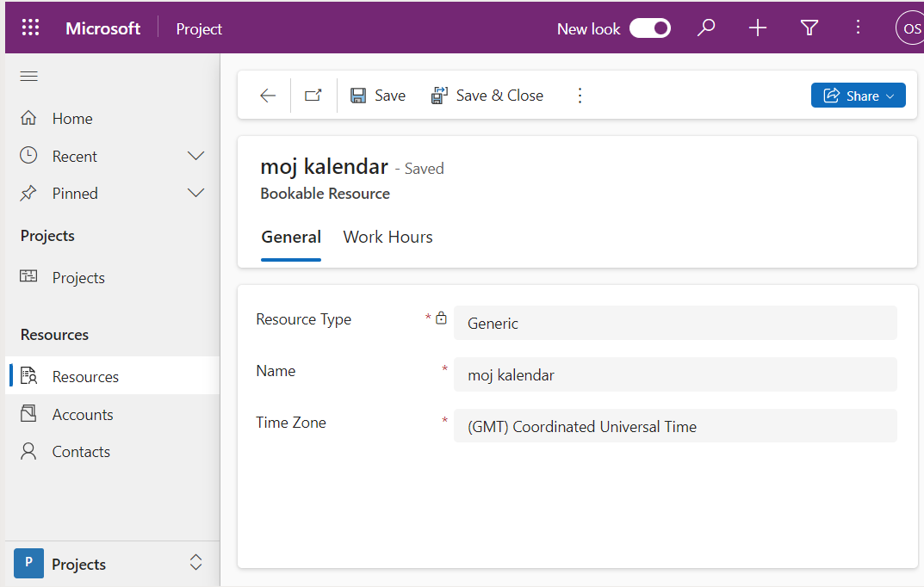Image resolution: width=924 pixels, height=587 pixels.
Task: Switch to the Work Hours tab
Action: pyautogui.click(x=388, y=237)
